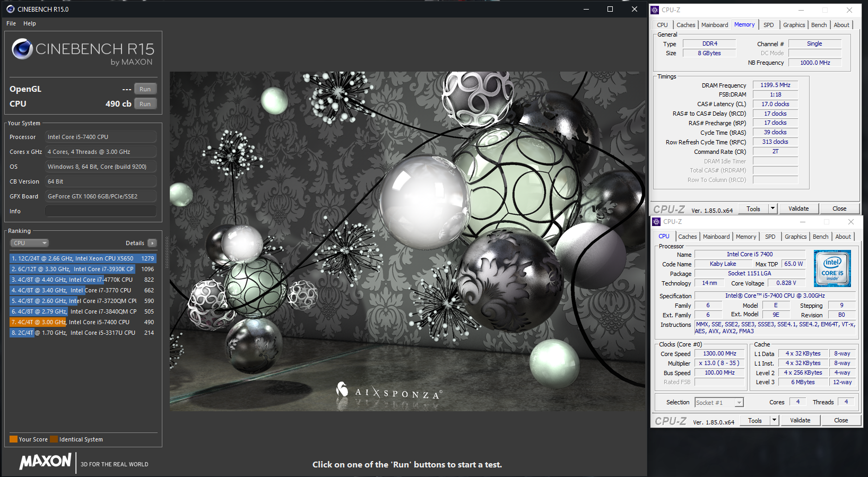This screenshot has width=868, height=477.
Task: Click the Cinebench title bar app icon
Action: coord(10,9)
